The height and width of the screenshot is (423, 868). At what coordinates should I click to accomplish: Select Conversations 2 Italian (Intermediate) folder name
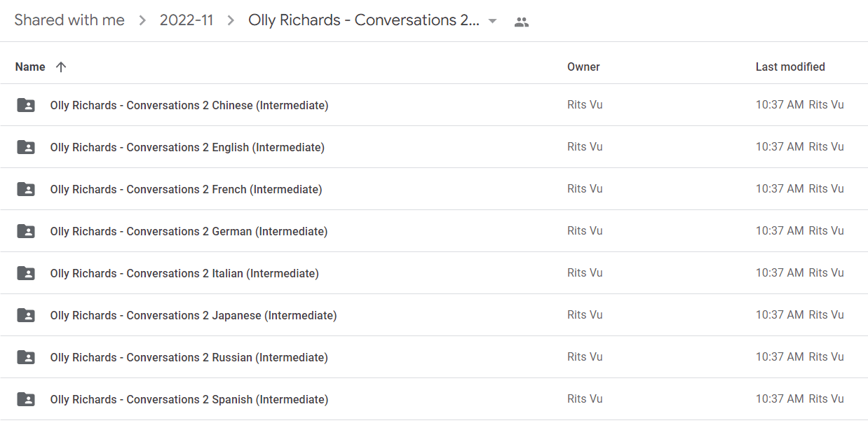(184, 274)
